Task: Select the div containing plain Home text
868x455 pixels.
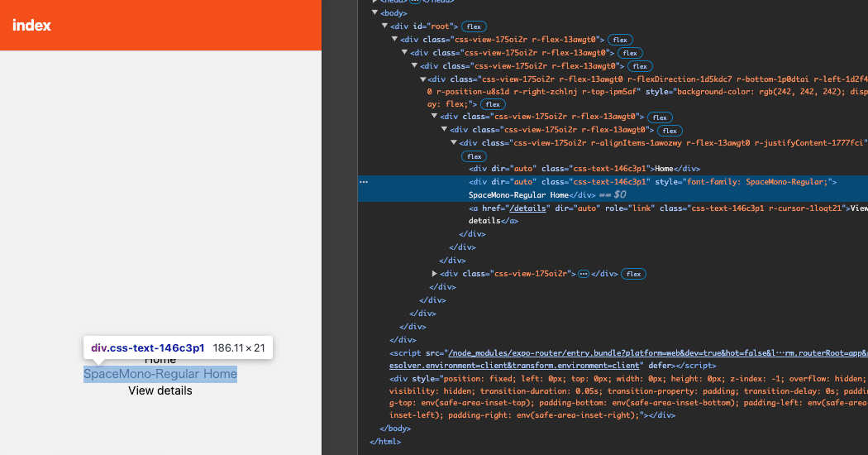Action: pos(584,169)
